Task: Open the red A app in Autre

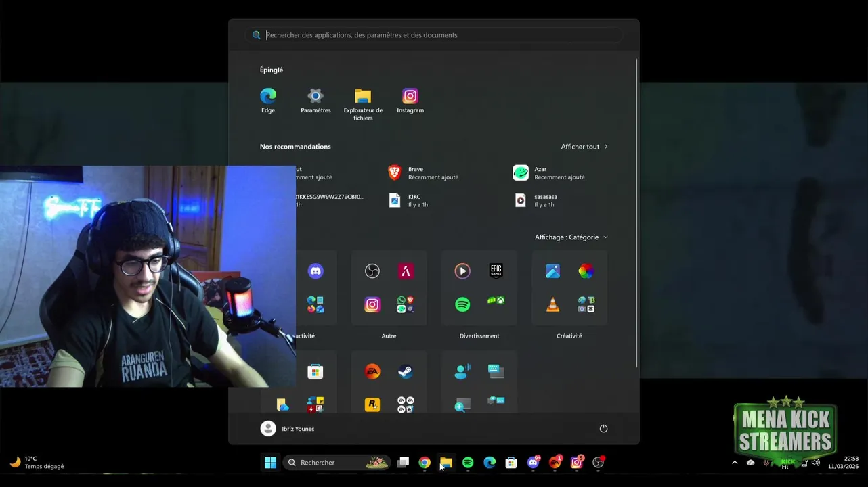Action: (x=406, y=271)
